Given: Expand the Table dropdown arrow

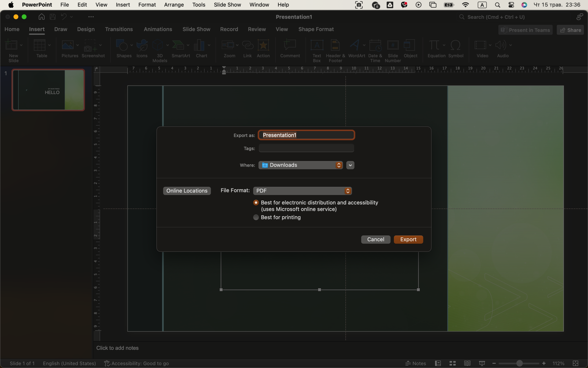Looking at the screenshot, I should pyautogui.click(x=49, y=45).
